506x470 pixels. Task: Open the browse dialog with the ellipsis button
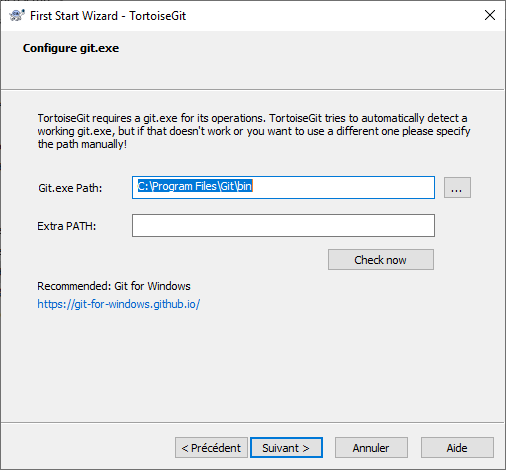click(457, 187)
